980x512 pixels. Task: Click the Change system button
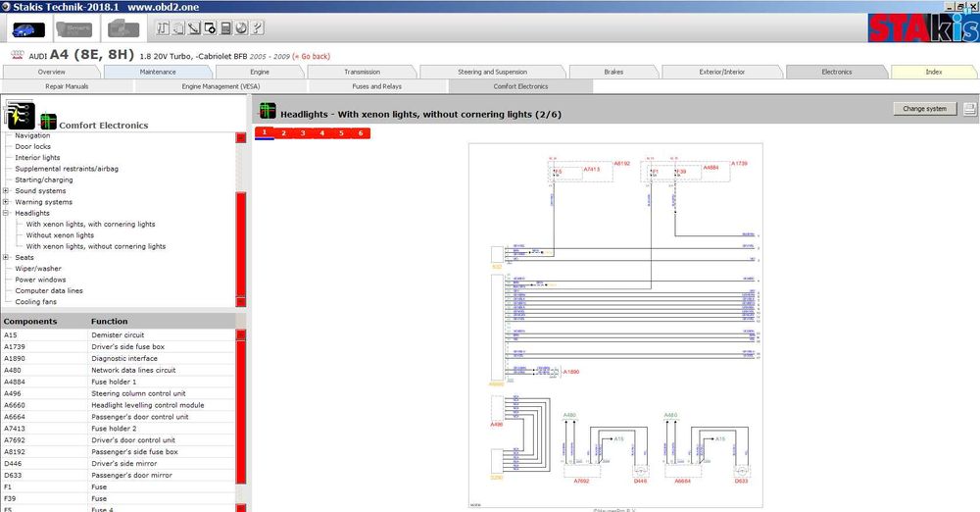pos(924,109)
